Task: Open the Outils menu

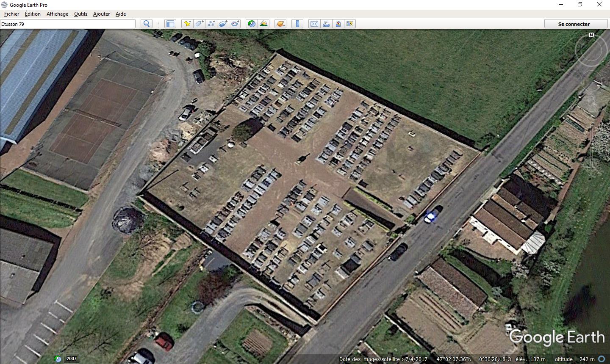Action: (80, 14)
